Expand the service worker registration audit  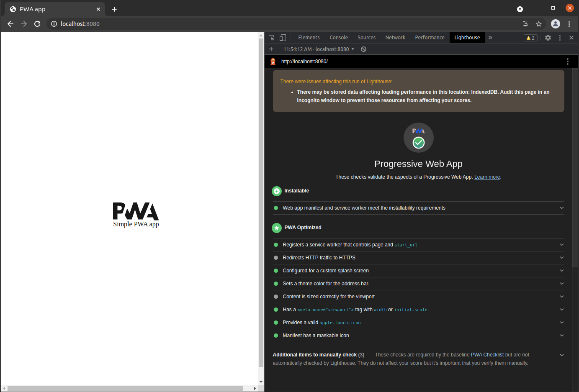[x=561, y=245]
